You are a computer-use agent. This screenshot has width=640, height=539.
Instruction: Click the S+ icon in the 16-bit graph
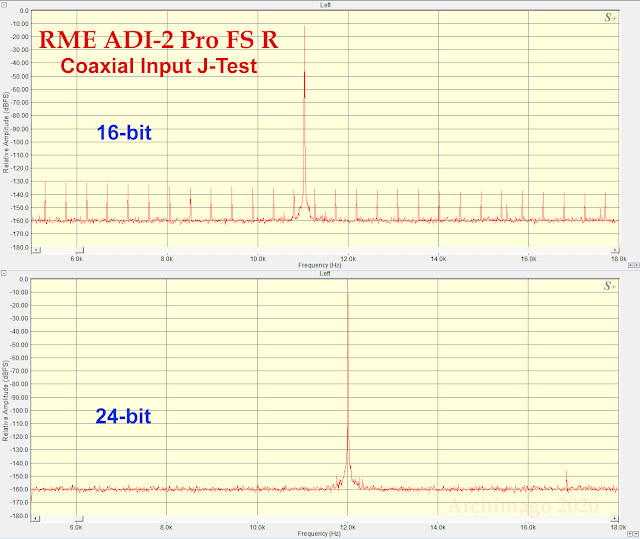(x=610, y=18)
